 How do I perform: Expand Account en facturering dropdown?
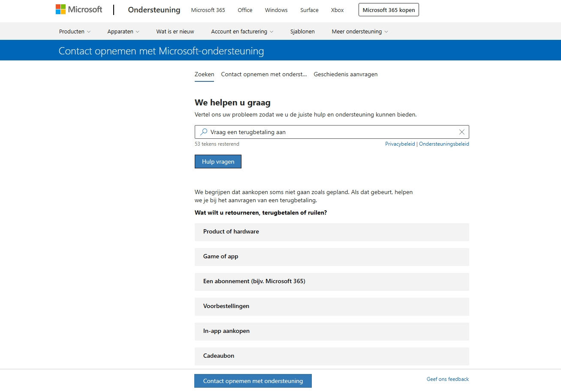[242, 31]
